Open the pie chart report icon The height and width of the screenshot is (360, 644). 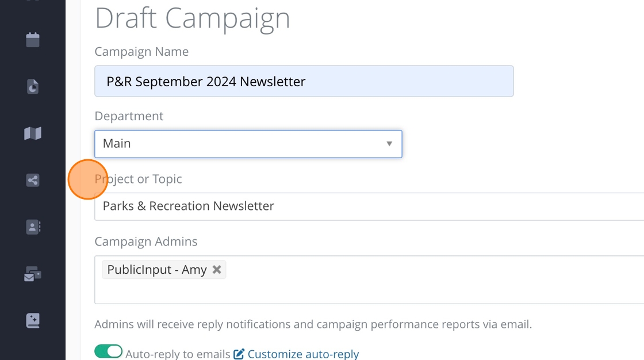[33, 87]
